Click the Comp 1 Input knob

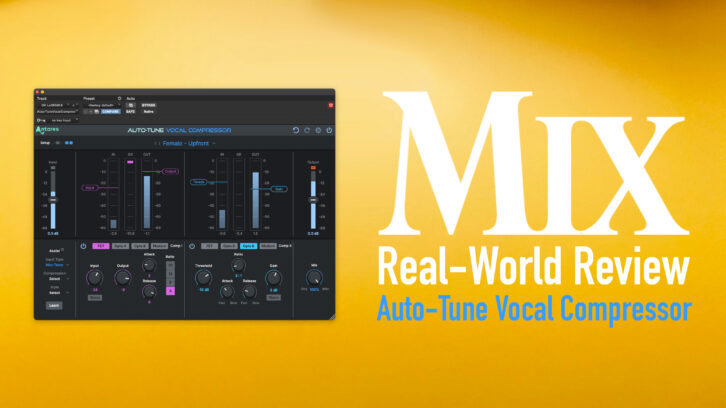point(94,278)
